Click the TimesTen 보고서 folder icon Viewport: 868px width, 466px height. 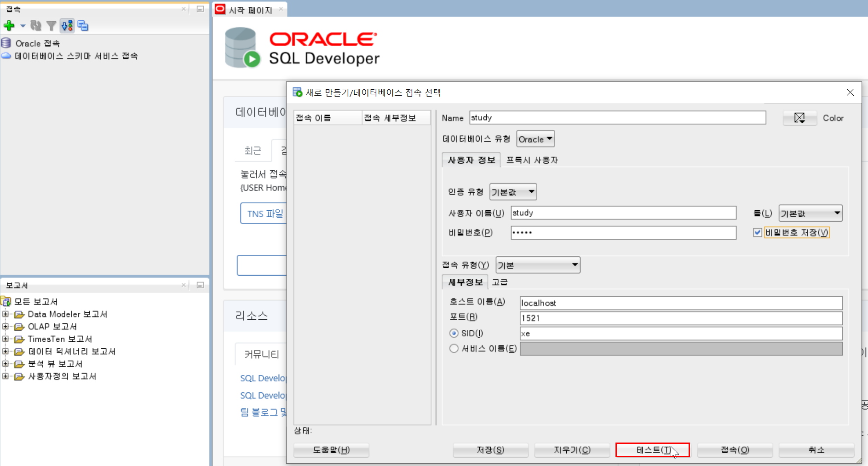[19, 339]
